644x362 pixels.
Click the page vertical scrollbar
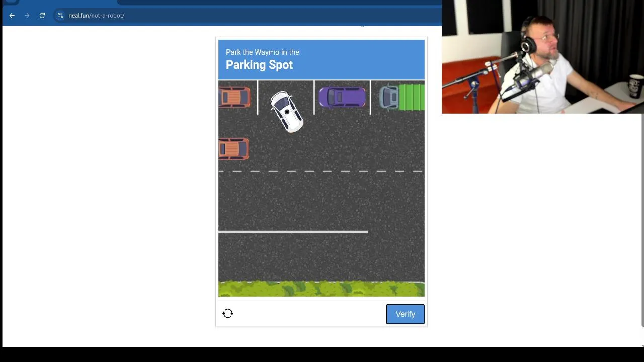(642, 220)
